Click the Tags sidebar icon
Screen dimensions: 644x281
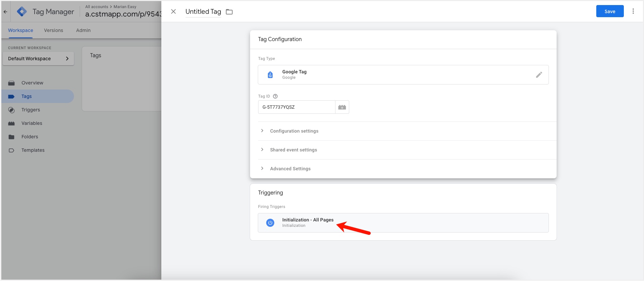[x=11, y=96]
